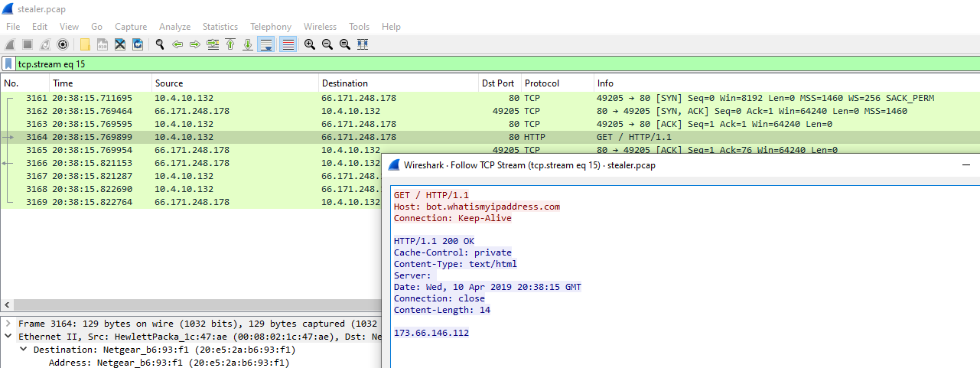
Task: Click the Resize columns to content icon
Action: (363, 44)
